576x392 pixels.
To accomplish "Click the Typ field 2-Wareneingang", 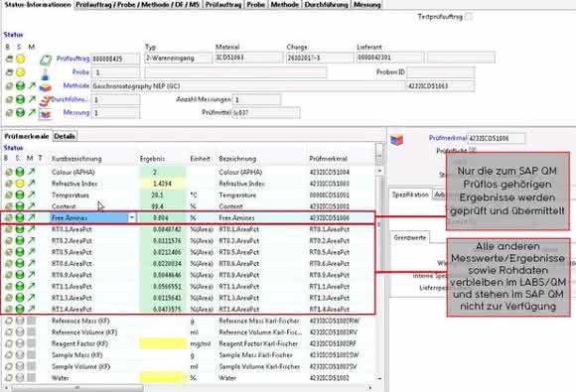I will [x=178, y=58].
